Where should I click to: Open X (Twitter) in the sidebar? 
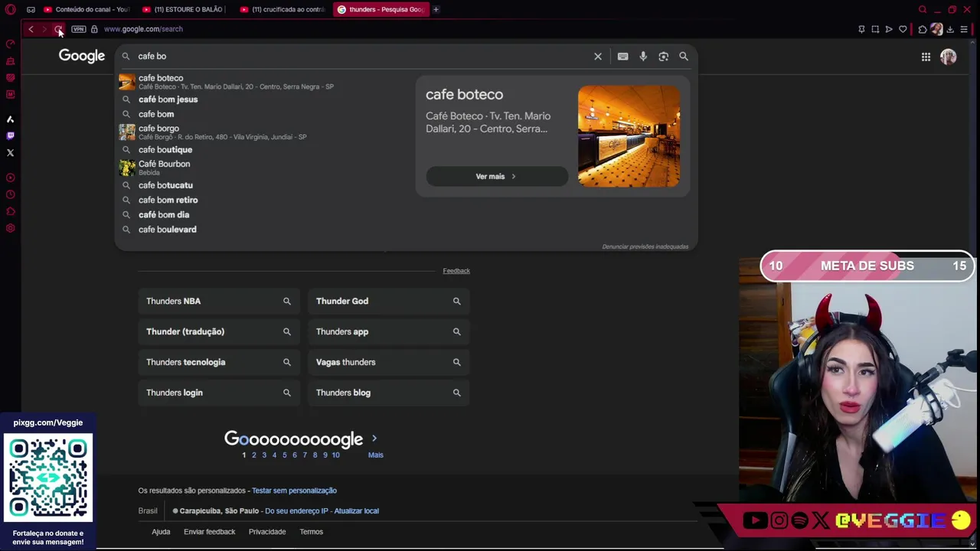tap(11, 153)
